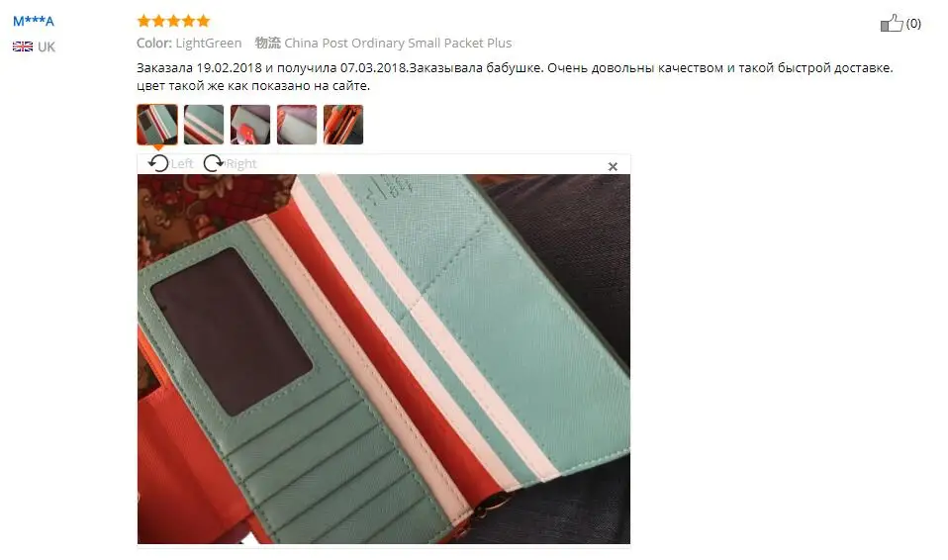Click the China Post Ordinary Small Packet Plus text
Screen dimensions: 948x560
click(x=398, y=43)
